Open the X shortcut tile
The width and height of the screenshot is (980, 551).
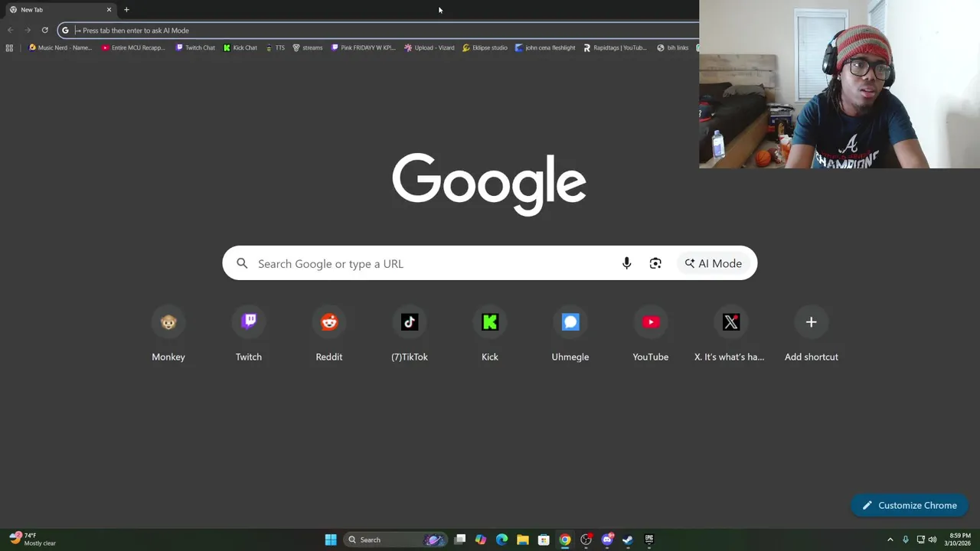click(731, 335)
